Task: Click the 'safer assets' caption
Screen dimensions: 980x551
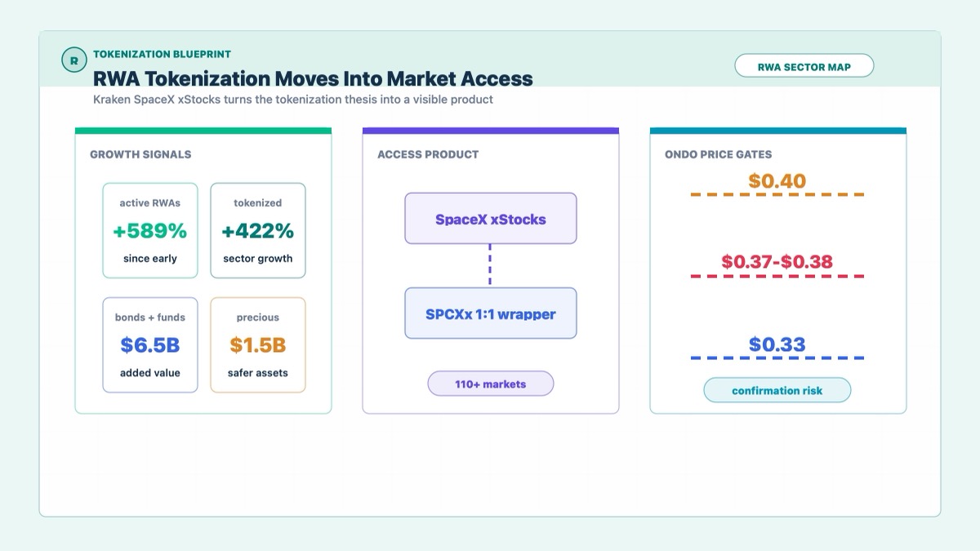Action: coord(258,373)
